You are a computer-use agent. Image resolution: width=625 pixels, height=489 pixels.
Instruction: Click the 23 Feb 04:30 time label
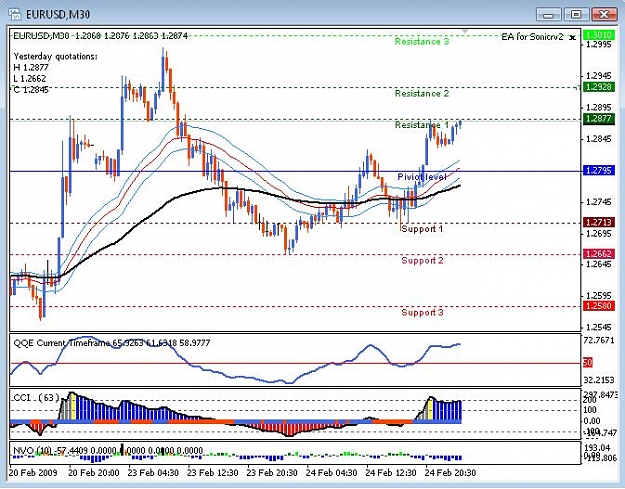(x=153, y=473)
